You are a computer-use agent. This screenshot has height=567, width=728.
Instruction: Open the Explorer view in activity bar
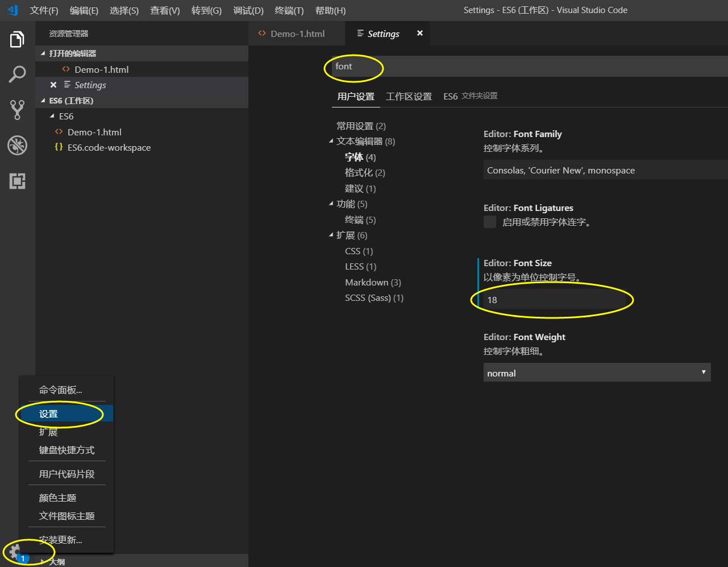17,39
